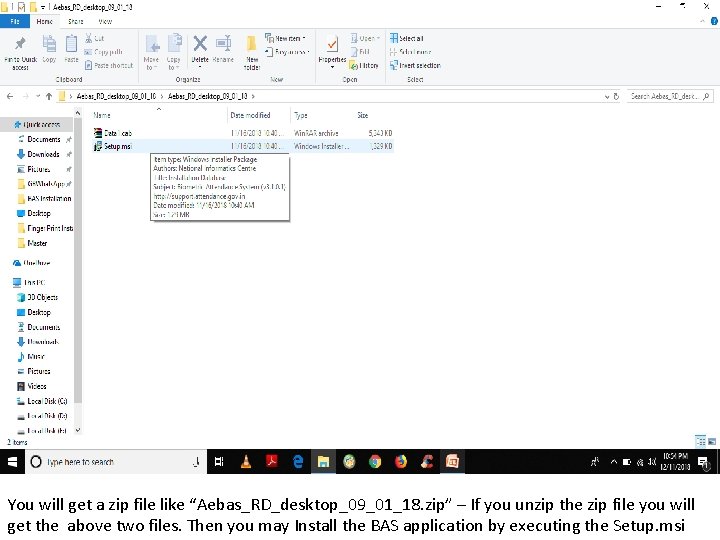The height and width of the screenshot is (540, 720).
Task: Select This PC in navigation pane
Action: click(x=29, y=283)
